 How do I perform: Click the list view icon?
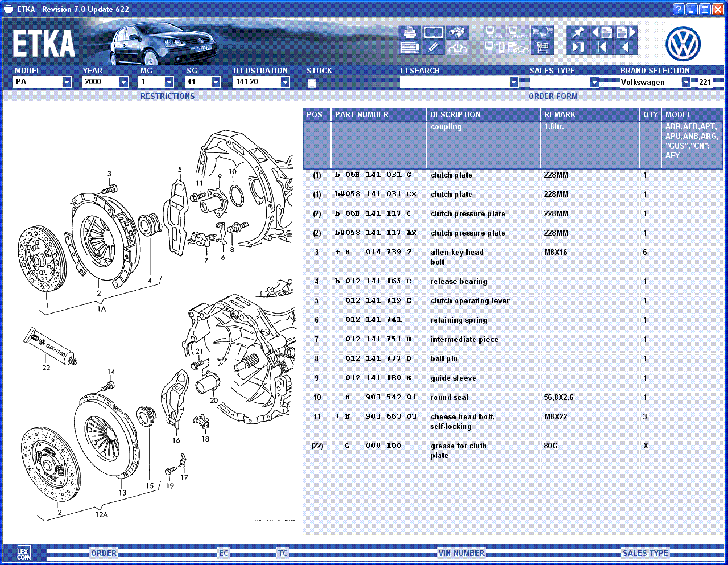(x=409, y=47)
